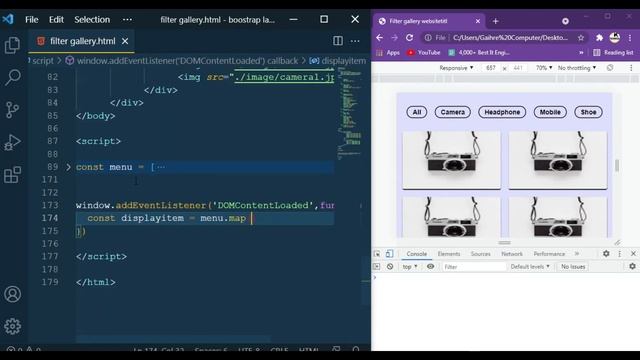Open the console settings gear
640x360 pixels.
pyautogui.click(x=632, y=267)
